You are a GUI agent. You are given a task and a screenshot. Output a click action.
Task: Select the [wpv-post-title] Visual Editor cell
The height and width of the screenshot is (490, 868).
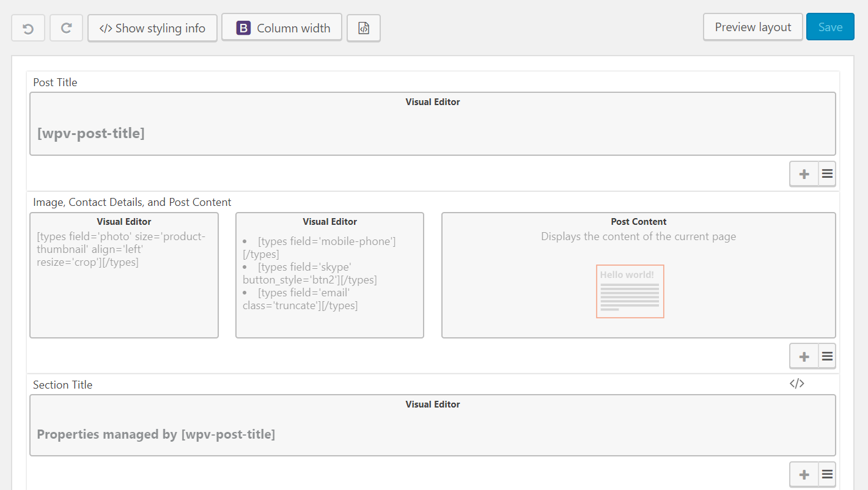(433, 124)
